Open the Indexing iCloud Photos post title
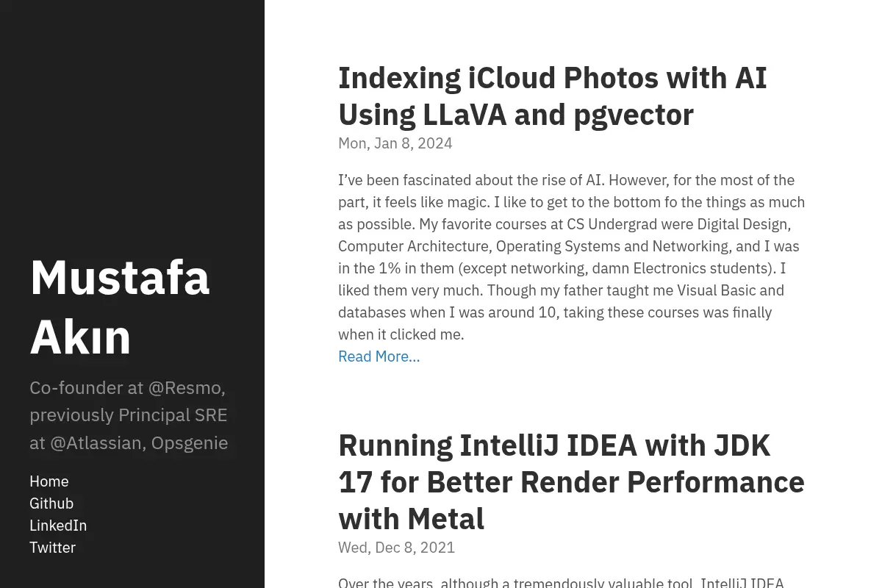Image resolution: width=882 pixels, height=588 pixels. (x=552, y=96)
